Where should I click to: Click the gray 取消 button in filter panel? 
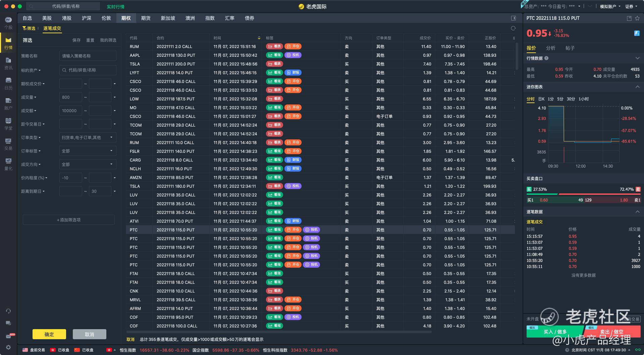[x=90, y=334]
